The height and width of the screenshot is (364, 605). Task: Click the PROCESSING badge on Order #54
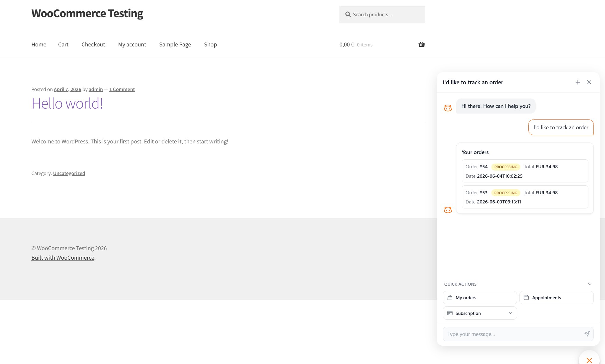click(506, 167)
